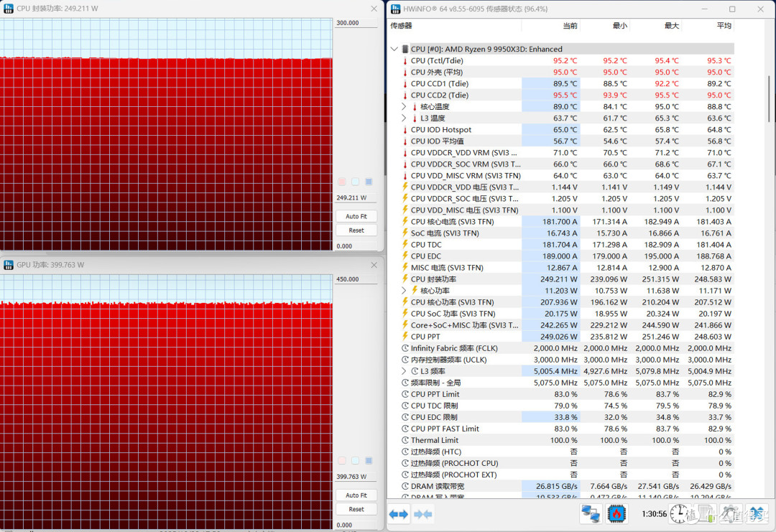Click the 450.000 maximum field in GPU graph
The image size is (776, 532).
point(356,279)
